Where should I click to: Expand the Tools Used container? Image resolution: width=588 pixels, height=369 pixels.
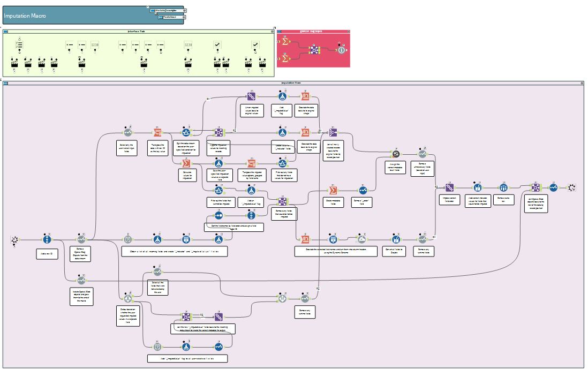184,17
